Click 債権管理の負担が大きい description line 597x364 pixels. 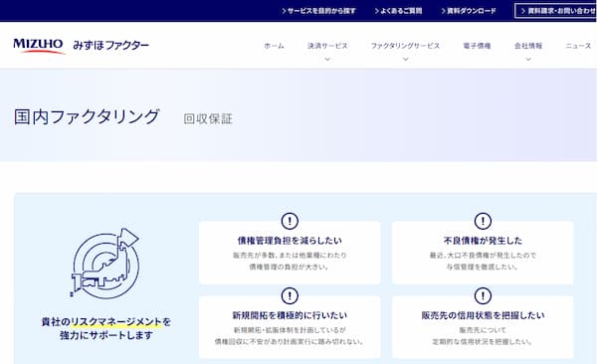[x=290, y=268]
